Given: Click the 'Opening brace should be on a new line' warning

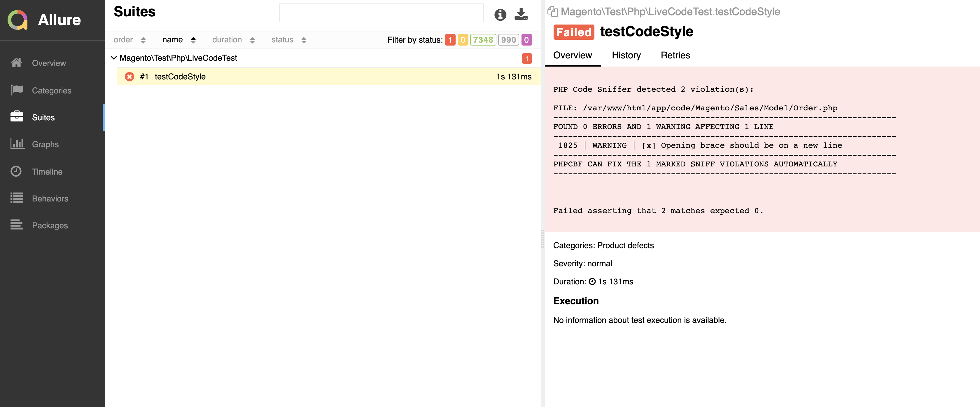Looking at the screenshot, I should tap(751, 145).
